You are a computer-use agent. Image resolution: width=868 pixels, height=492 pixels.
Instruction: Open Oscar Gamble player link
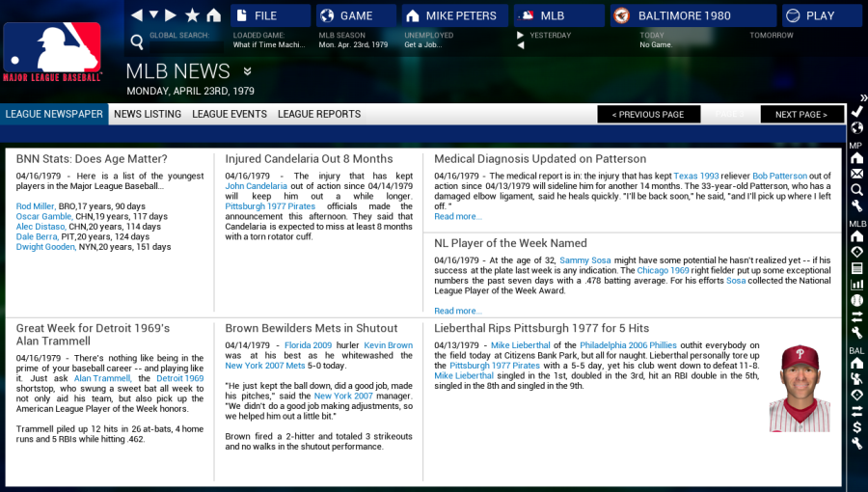44,216
